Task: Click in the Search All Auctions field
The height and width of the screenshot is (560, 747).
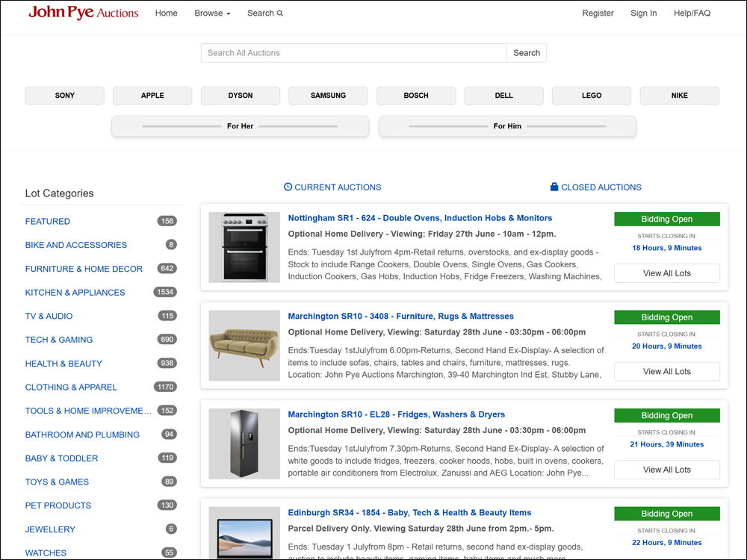Action: coord(353,53)
